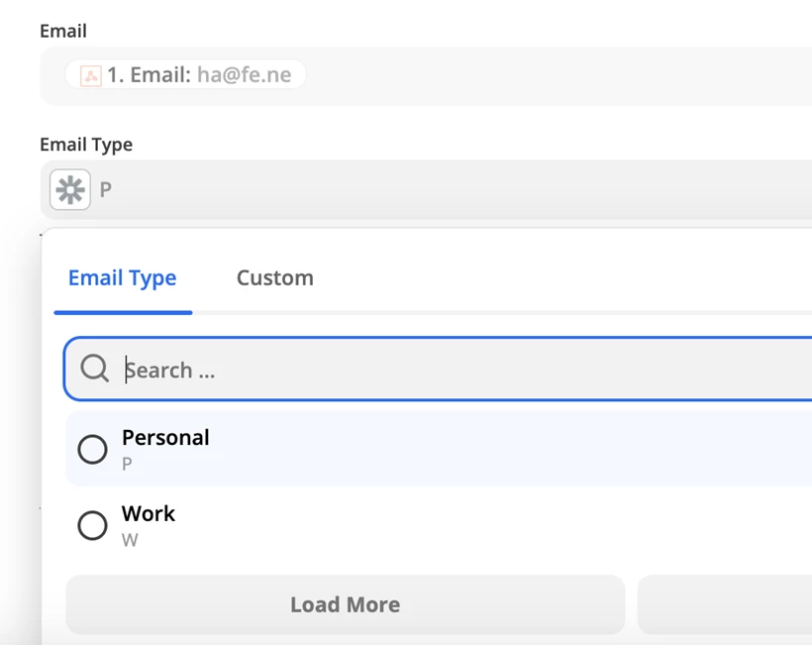Choose the 'Work' option label
The width and height of the screenshot is (812, 645).
pyautogui.click(x=149, y=513)
